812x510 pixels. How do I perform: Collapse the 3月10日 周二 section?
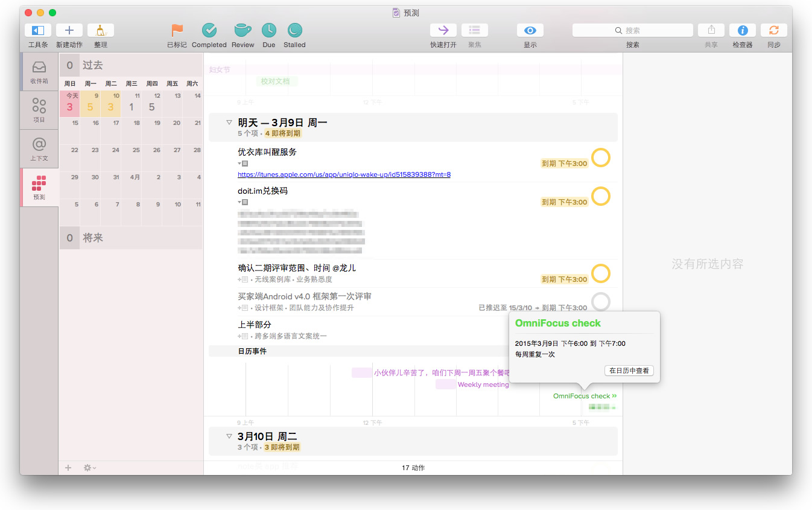pos(229,436)
